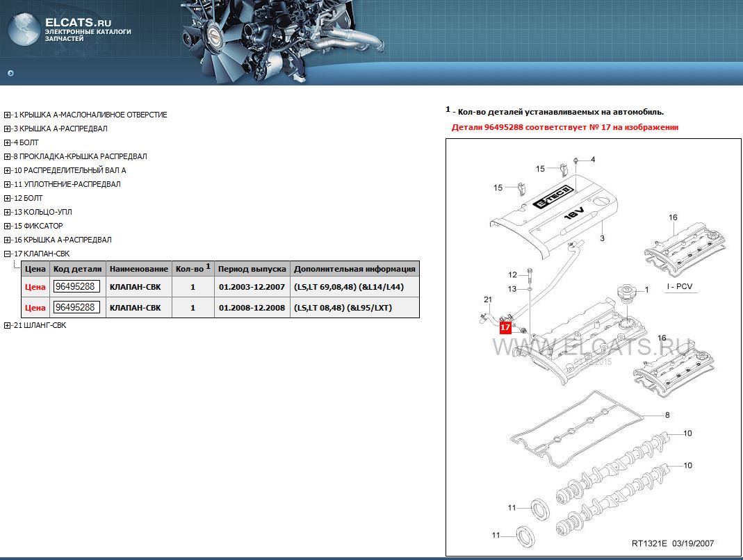
Task: Click part code field in first table row
Action: point(76,286)
